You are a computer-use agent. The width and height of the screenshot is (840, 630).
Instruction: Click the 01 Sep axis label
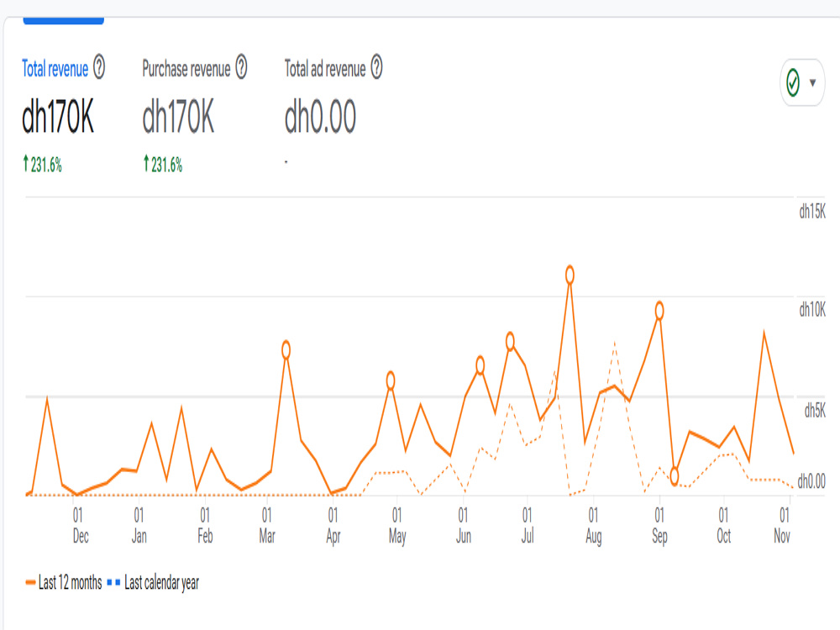click(659, 526)
